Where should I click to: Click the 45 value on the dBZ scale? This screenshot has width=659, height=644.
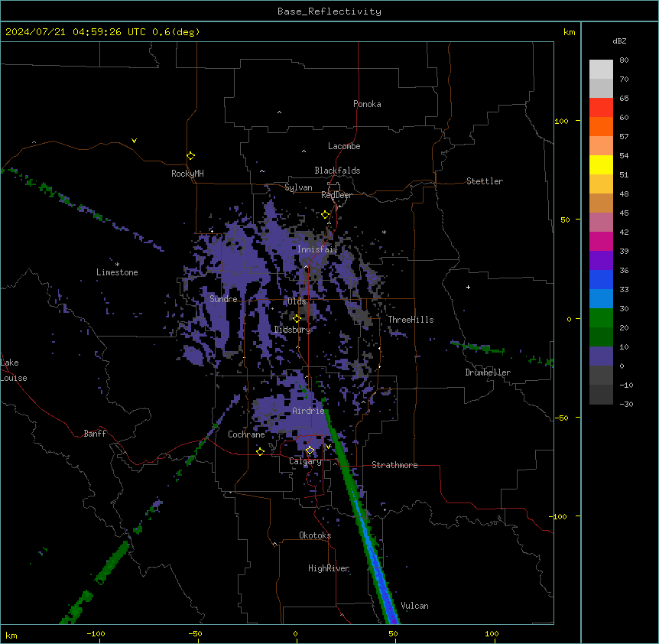624,213
